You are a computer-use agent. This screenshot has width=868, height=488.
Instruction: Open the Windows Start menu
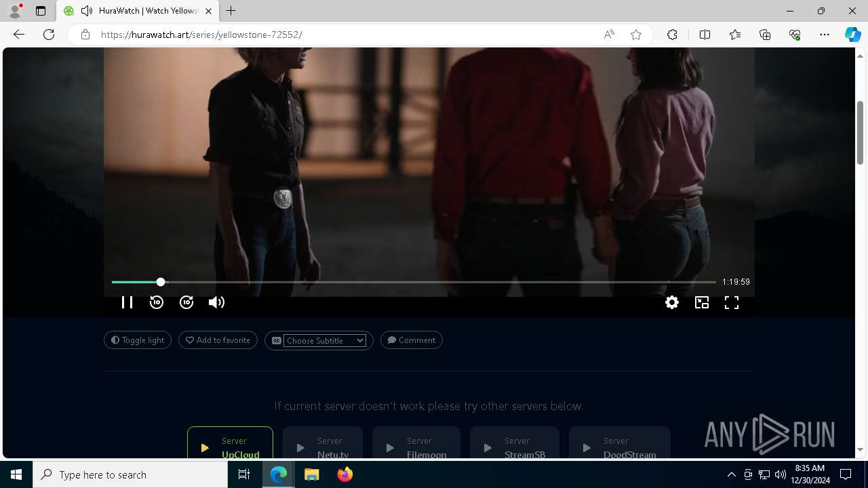coord(16,474)
